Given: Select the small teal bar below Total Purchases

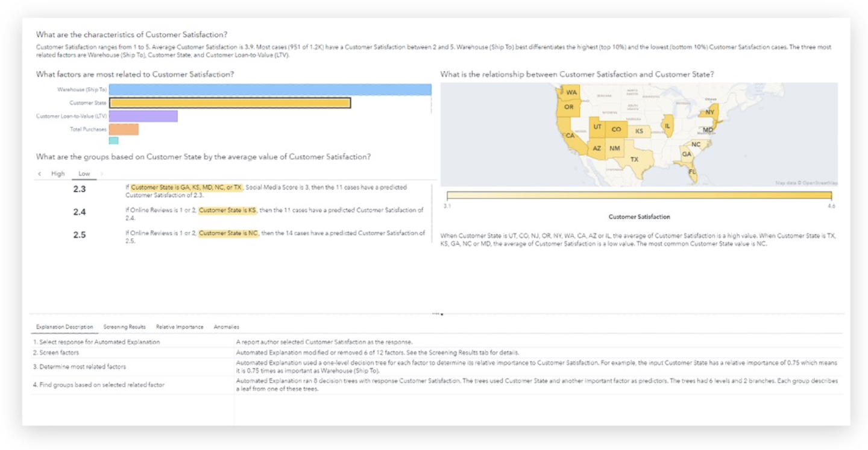Looking at the screenshot, I should click(113, 141).
